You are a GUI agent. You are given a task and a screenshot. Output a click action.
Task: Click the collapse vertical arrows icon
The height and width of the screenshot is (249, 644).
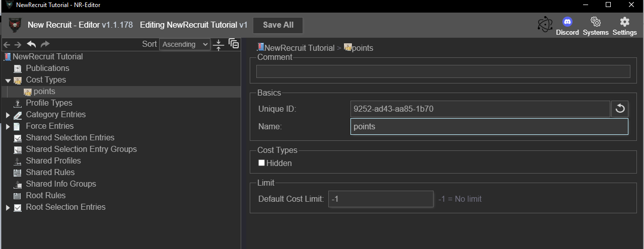pos(219,44)
